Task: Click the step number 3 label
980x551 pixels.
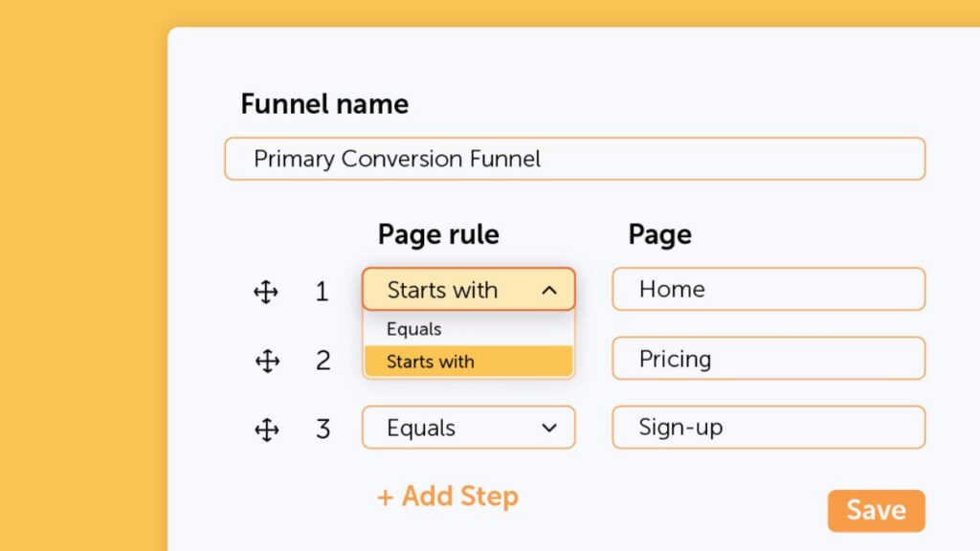Action: click(323, 430)
